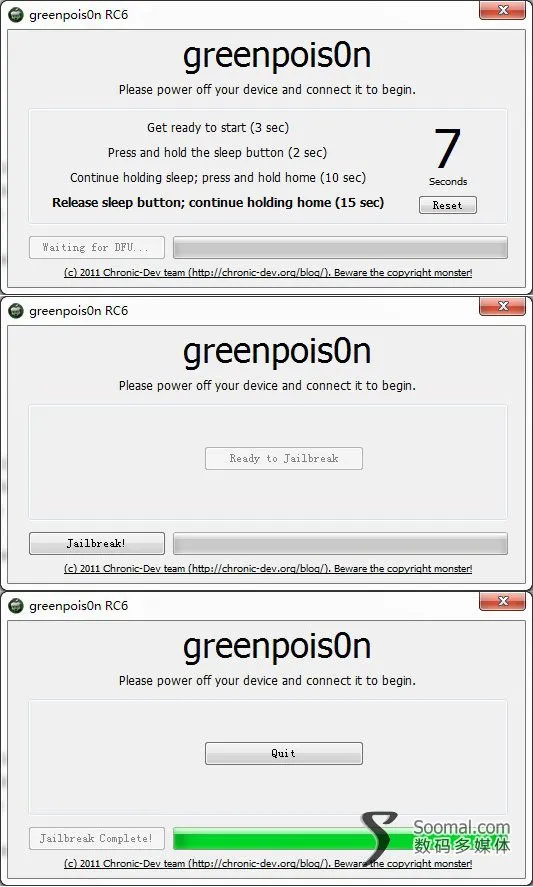Click the empty progress bar beside Waiting for DFU

340,247
